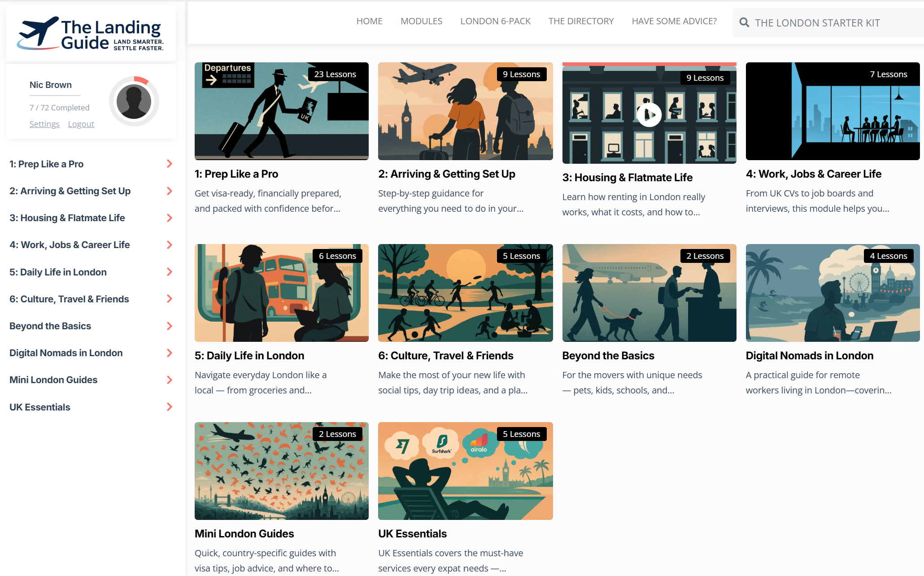Expand Digital Nomads in London chevron
This screenshot has width=924, height=576.
click(170, 353)
